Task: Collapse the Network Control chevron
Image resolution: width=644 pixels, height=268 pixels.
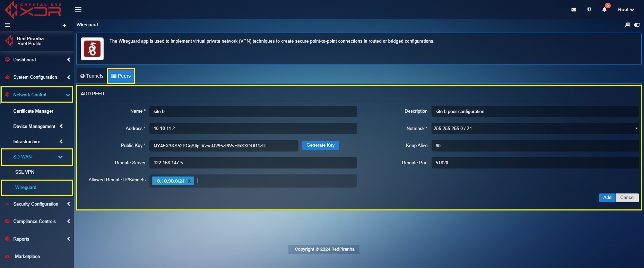Action: coord(68,95)
